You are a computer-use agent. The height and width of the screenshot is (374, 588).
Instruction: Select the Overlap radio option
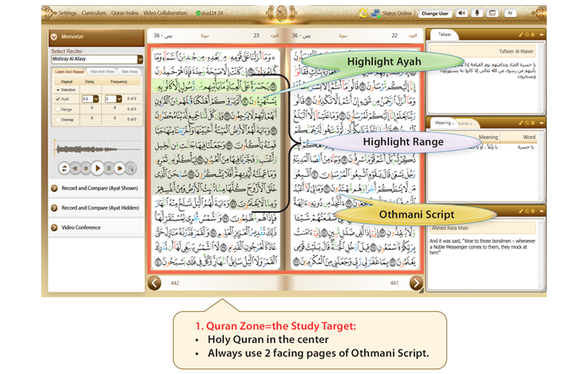[x=58, y=120]
